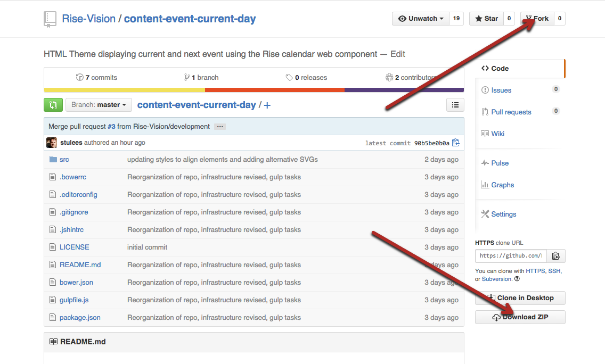Screen dimensions: 605x364
Task: Click the .bowerrc file icon
Action: [x=53, y=177]
